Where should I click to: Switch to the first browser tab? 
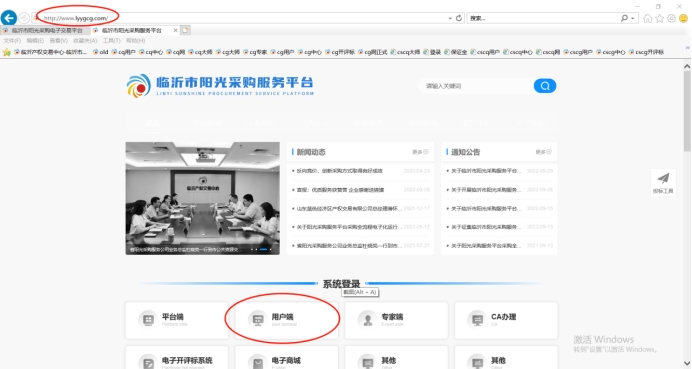(x=45, y=30)
